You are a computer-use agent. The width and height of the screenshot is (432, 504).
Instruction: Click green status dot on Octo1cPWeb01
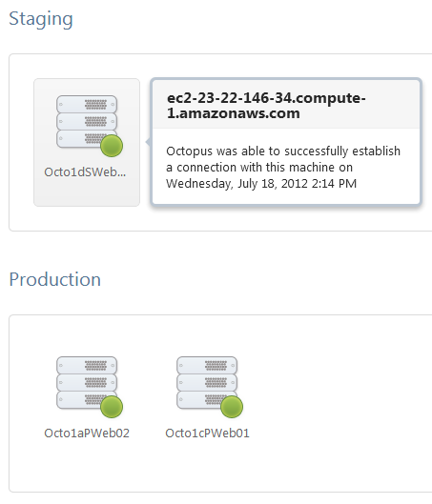coord(232,407)
